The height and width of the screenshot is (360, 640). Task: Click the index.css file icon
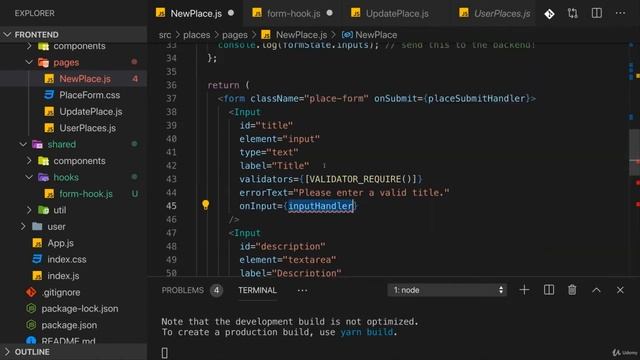pyautogui.click(x=37, y=259)
